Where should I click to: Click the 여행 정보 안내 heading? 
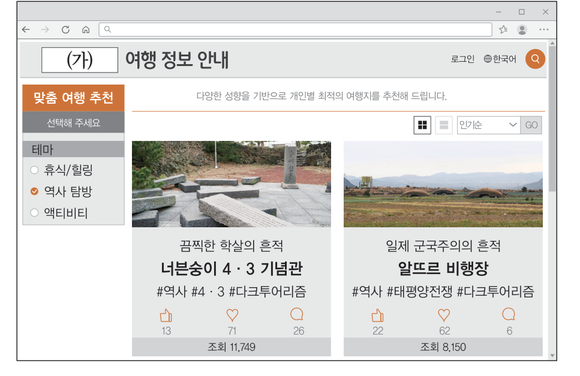click(177, 60)
